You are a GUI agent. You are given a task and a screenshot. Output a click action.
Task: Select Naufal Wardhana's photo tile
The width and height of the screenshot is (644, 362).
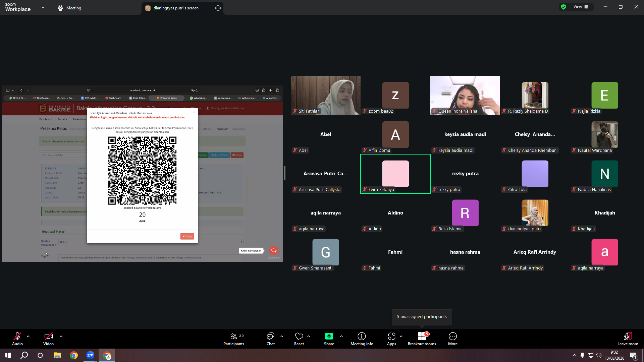click(605, 134)
